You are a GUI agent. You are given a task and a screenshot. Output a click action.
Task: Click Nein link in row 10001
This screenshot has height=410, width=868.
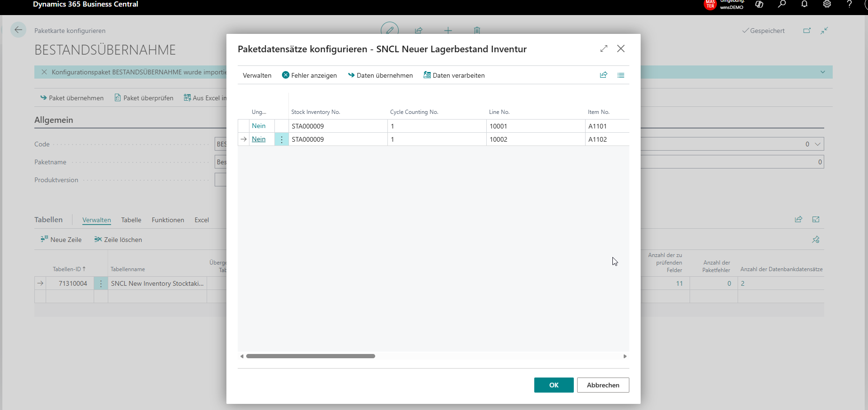(258, 126)
